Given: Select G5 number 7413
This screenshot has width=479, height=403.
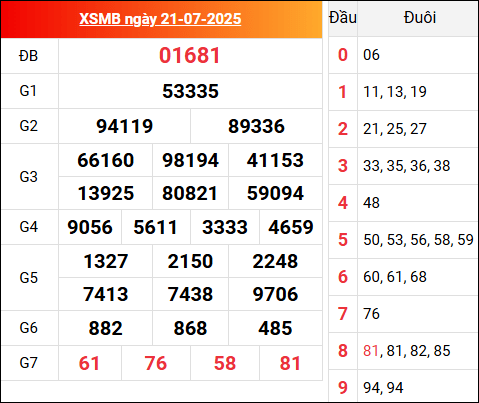Looking at the screenshot, I should (106, 294).
